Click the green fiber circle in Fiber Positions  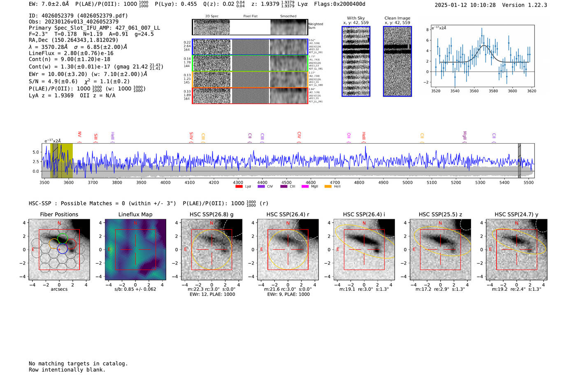tap(63, 238)
